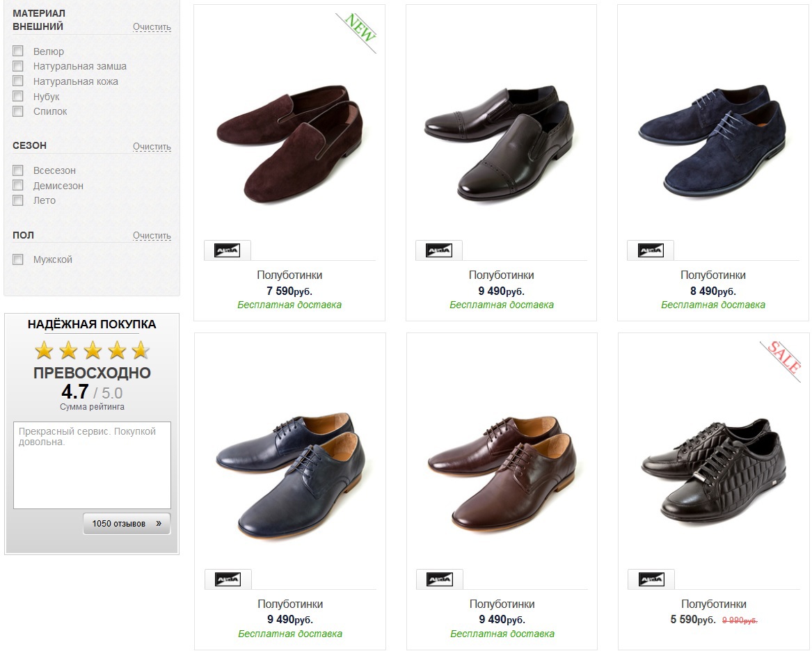Viewport: 812px width, 658px height.
Task: Open the navy suede lace-up shoes photo
Action: point(713,141)
